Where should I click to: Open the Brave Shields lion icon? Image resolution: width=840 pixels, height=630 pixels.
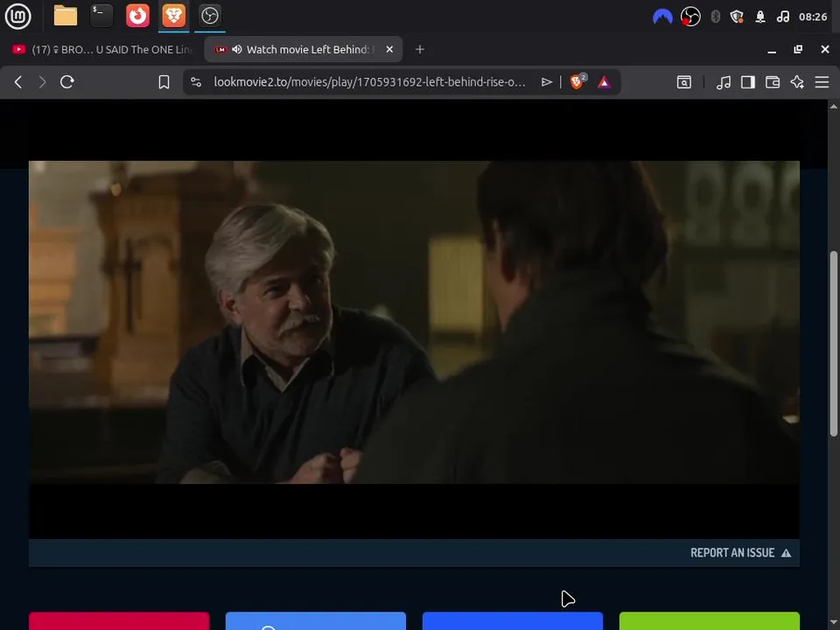pyautogui.click(x=578, y=81)
